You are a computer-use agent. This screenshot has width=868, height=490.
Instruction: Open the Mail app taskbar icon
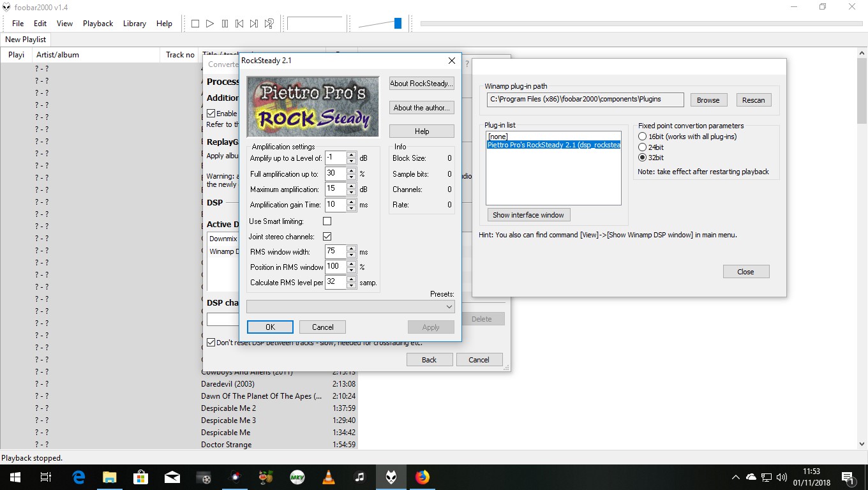tap(172, 477)
